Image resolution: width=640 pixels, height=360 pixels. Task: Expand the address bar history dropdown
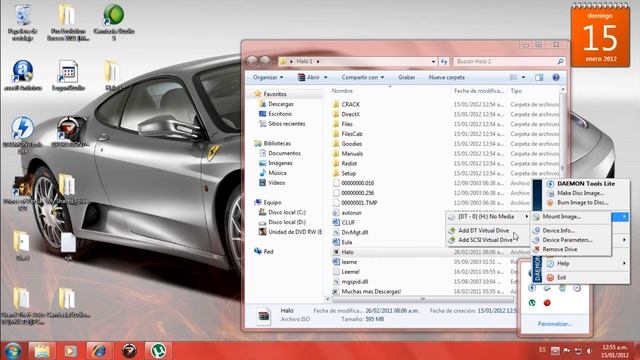pos(433,61)
